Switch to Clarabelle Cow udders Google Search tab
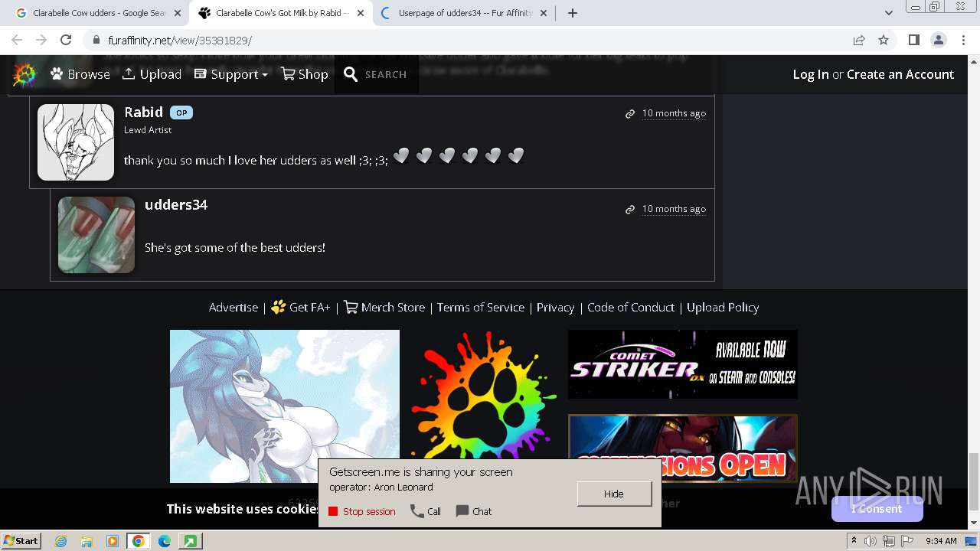The image size is (980, 551). click(x=99, y=13)
